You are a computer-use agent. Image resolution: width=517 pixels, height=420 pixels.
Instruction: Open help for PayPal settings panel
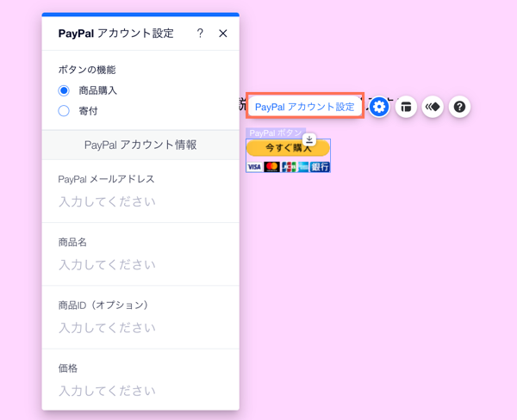pos(200,34)
